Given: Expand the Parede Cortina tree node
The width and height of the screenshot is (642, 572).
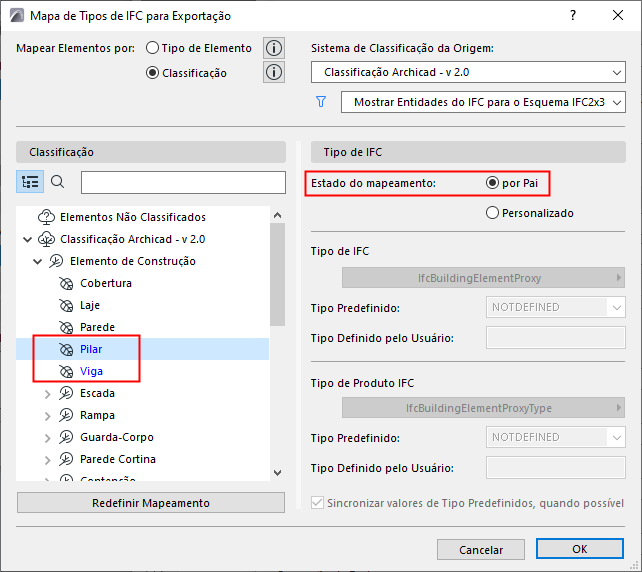Looking at the screenshot, I should click(47, 460).
